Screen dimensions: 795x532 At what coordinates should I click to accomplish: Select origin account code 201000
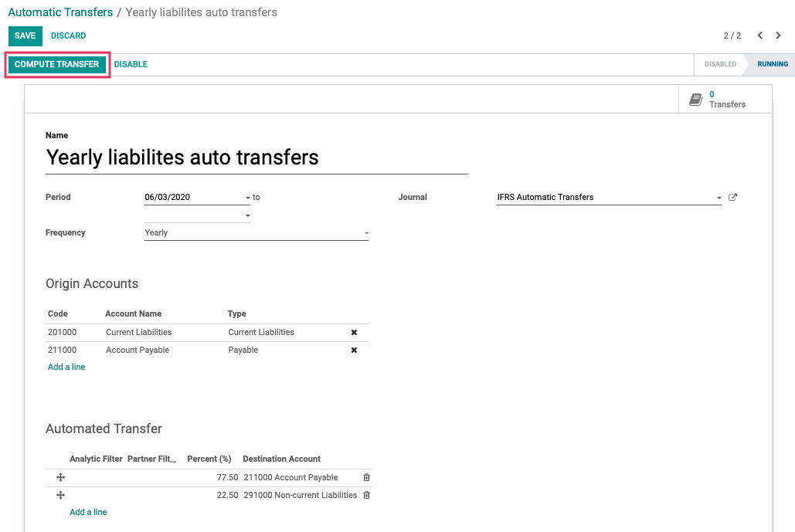tap(63, 332)
